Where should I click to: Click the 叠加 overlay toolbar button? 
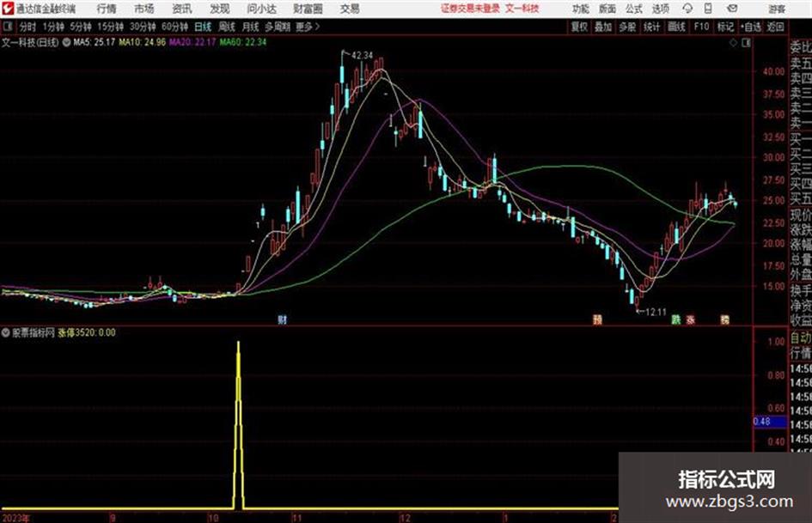point(603,27)
